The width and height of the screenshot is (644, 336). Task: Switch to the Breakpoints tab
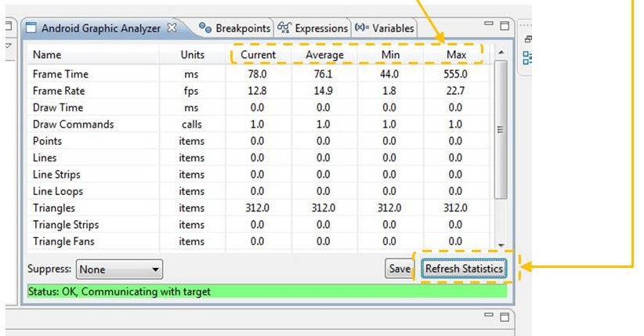click(x=234, y=28)
